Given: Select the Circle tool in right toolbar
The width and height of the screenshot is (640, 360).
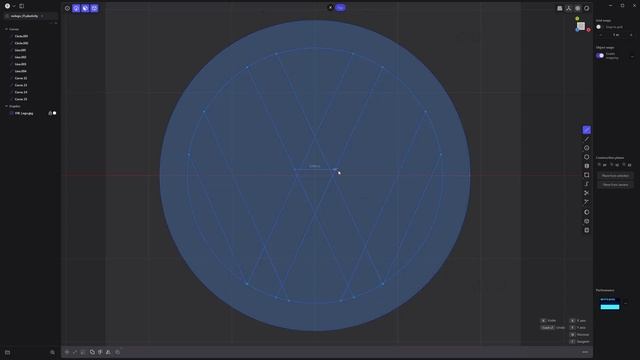Looking at the screenshot, I should coord(587,148).
